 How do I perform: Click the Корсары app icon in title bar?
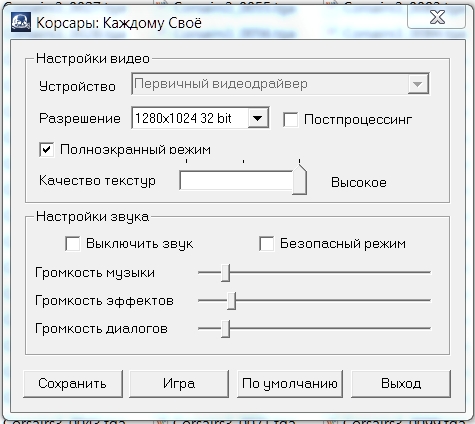21,22
